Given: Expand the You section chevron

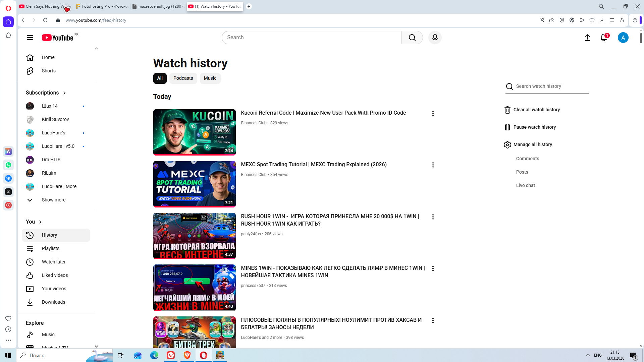Looking at the screenshot, I should pyautogui.click(x=40, y=222).
